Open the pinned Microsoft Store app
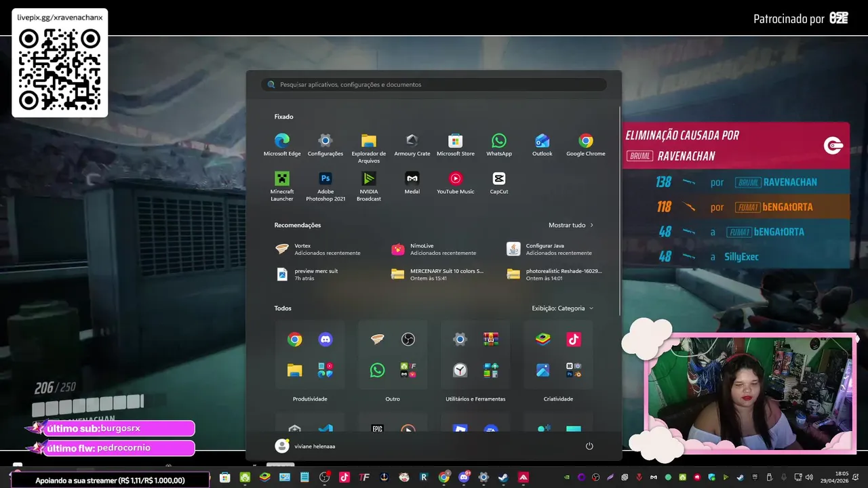This screenshot has width=868, height=488. click(456, 145)
